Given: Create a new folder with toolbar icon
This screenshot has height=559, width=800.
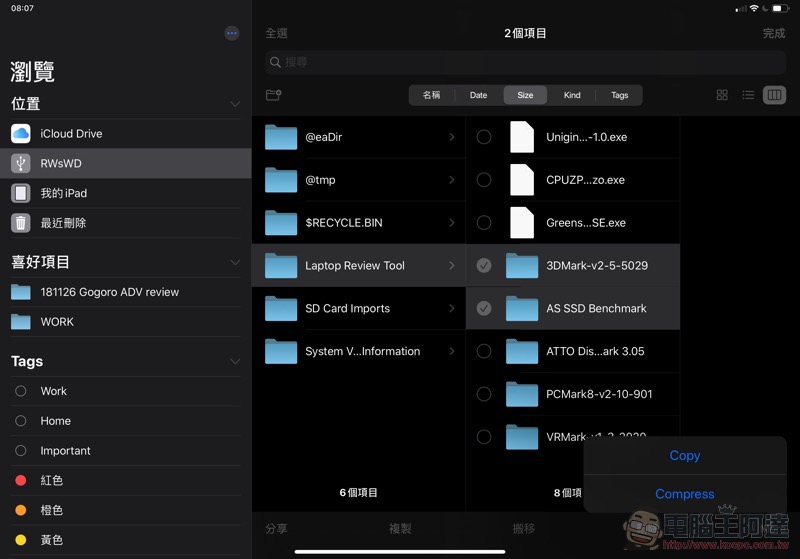Looking at the screenshot, I should click(x=273, y=95).
